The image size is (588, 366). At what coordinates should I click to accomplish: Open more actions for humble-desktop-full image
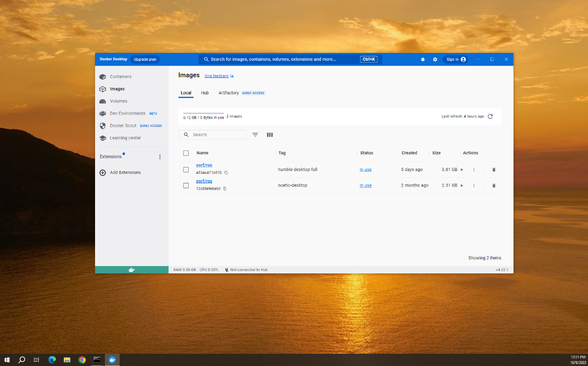coord(474,170)
